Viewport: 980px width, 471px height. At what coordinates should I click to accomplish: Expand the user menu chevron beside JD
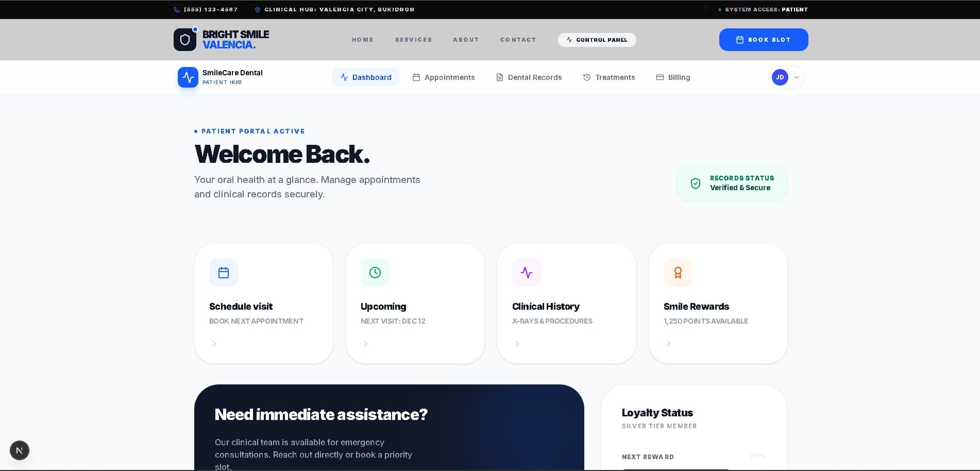797,77
